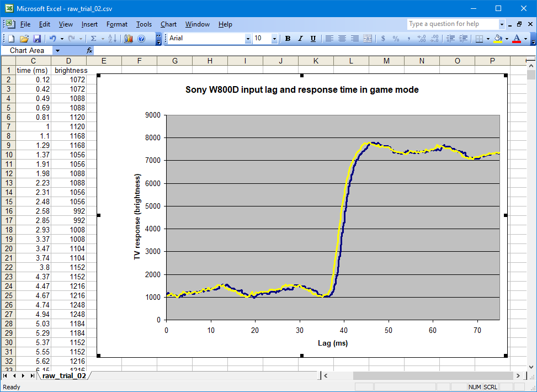Open the Chart menu
Screen dimensions: 537x392
pos(168,24)
